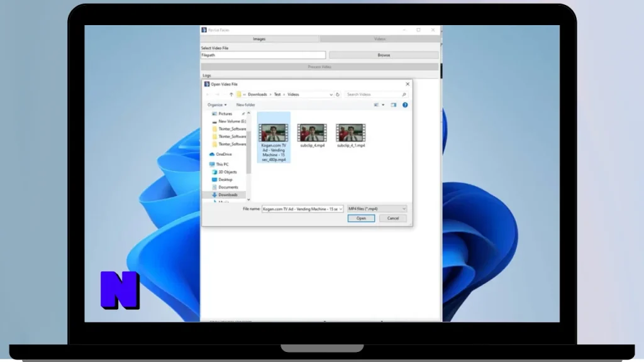The height and width of the screenshot is (362, 644).
Task: Click the Process Video button
Action: click(x=319, y=67)
